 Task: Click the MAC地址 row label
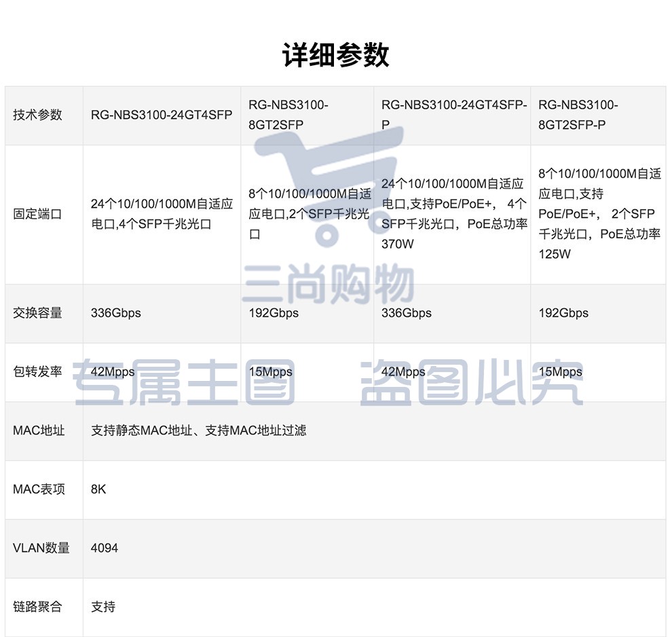pyautogui.click(x=39, y=431)
